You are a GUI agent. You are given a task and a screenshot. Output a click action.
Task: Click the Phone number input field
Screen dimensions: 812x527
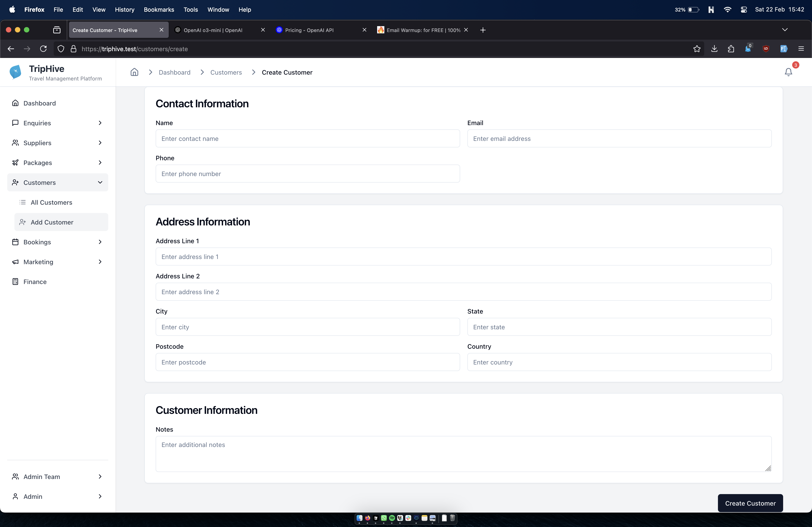point(307,174)
